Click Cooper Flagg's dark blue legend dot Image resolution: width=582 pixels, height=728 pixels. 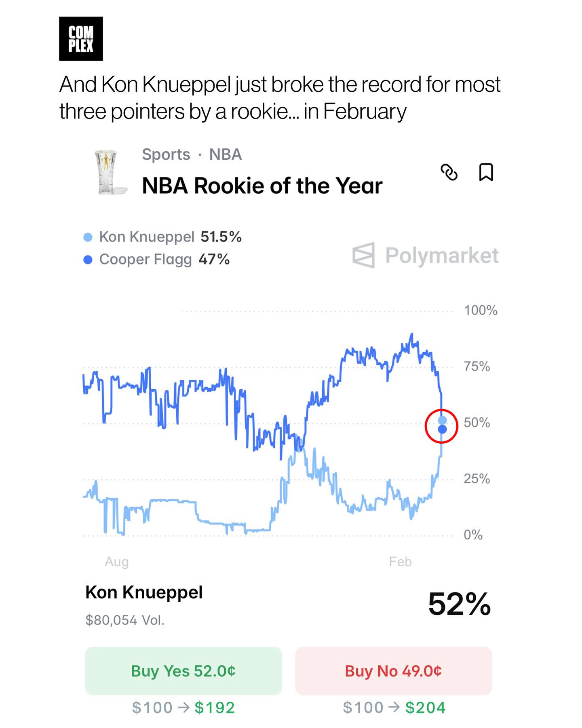88,260
